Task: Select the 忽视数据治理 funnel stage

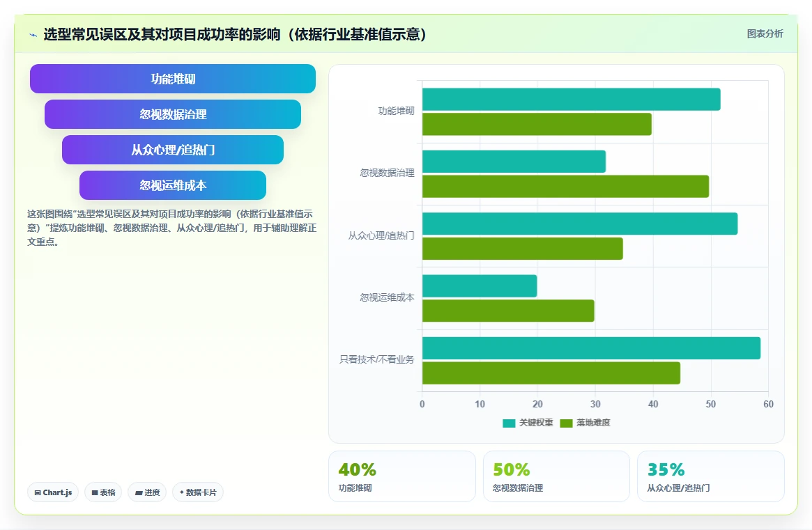Action: point(173,114)
